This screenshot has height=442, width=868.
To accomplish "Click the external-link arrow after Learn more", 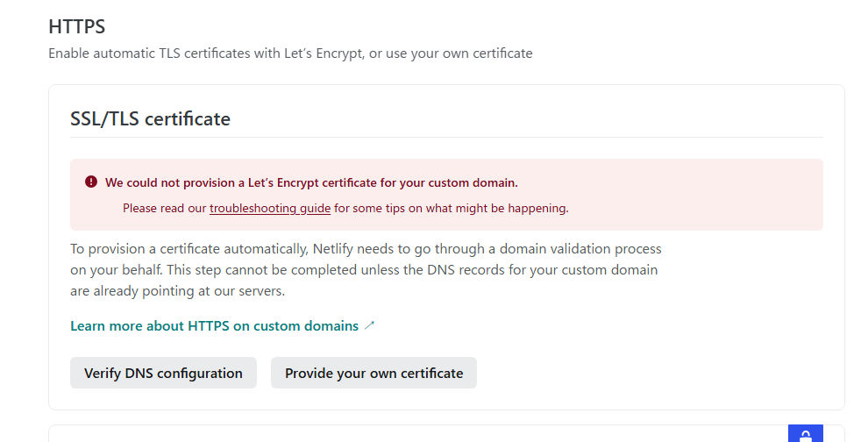I will pos(369,325).
